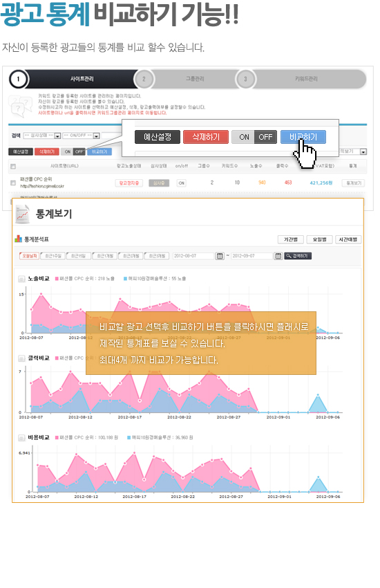The width and height of the screenshot is (380, 588).
Task: Open the dropdown at table's right edge
Action: 353,151
